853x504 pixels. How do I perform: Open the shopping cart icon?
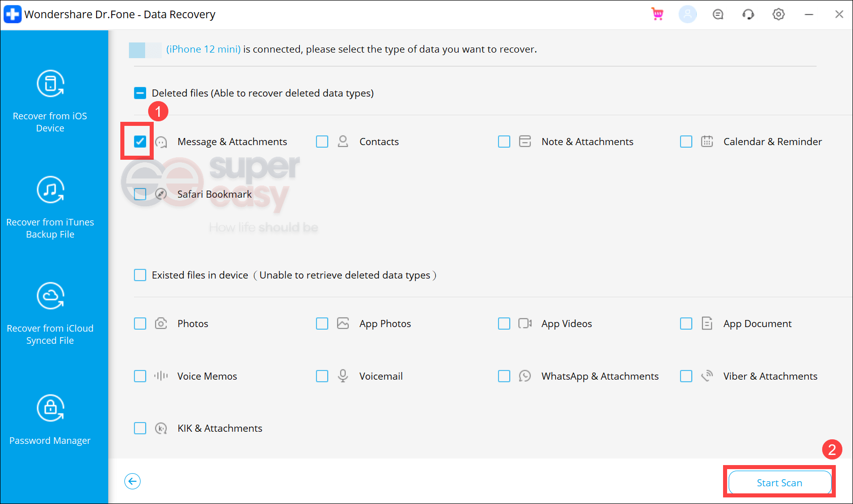click(x=657, y=14)
